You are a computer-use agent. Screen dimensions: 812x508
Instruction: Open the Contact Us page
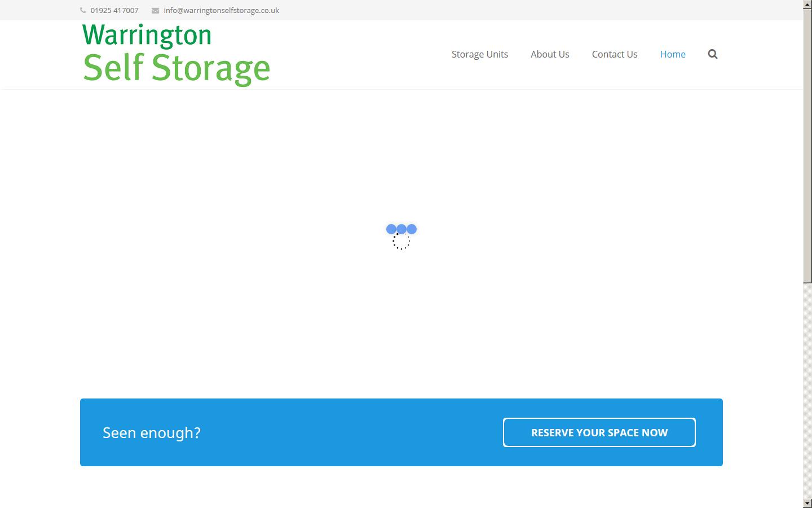pyautogui.click(x=614, y=54)
